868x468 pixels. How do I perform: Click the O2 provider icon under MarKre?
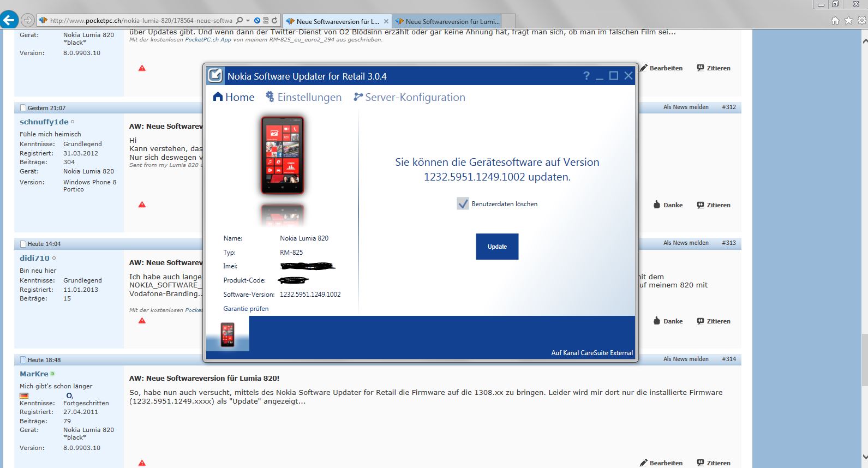[x=69, y=395]
